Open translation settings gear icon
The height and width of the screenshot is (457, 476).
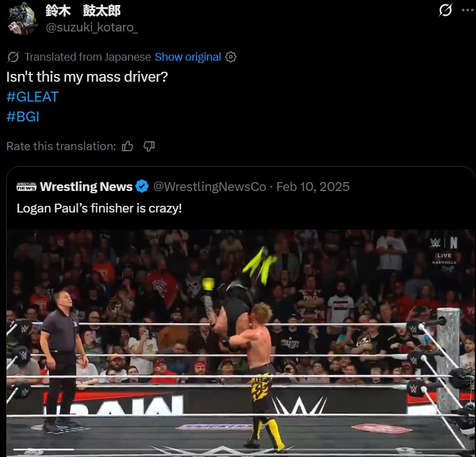click(x=231, y=57)
